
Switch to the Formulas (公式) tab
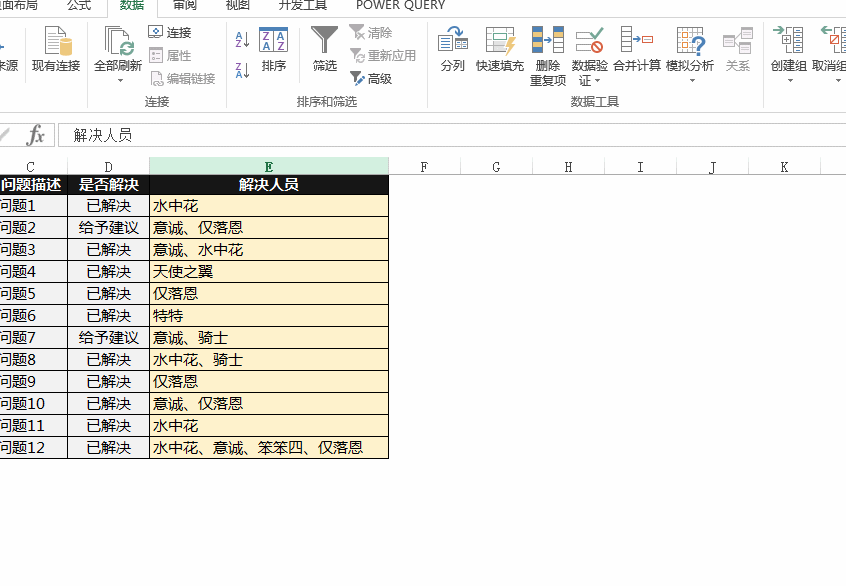click(79, 5)
